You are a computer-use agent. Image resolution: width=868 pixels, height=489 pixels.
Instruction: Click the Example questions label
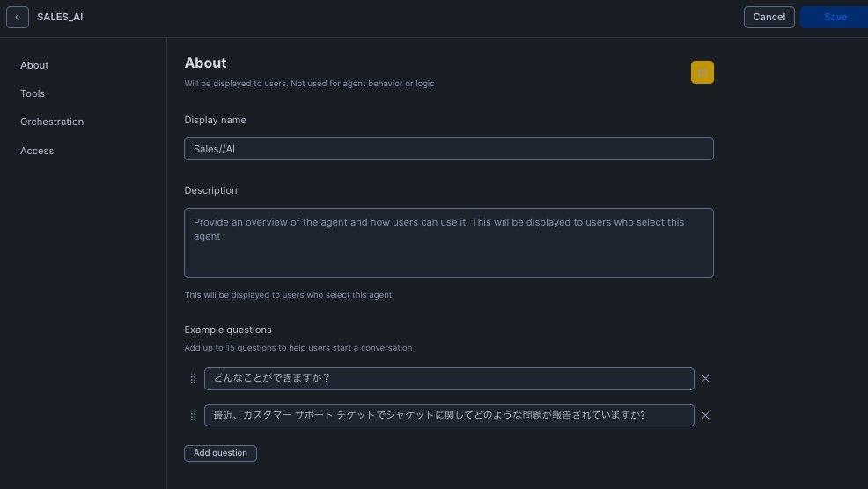point(228,330)
